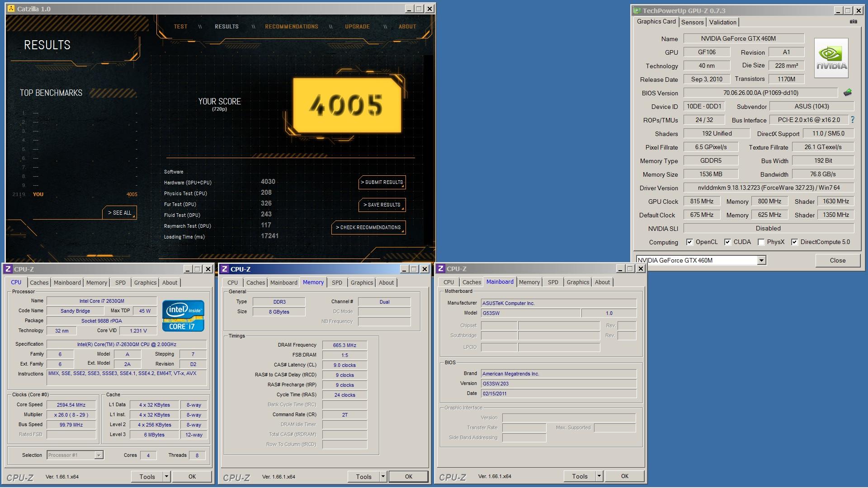The width and height of the screenshot is (868, 488).
Task: Open the TEST tab in Catzilla
Action: [180, 26]
